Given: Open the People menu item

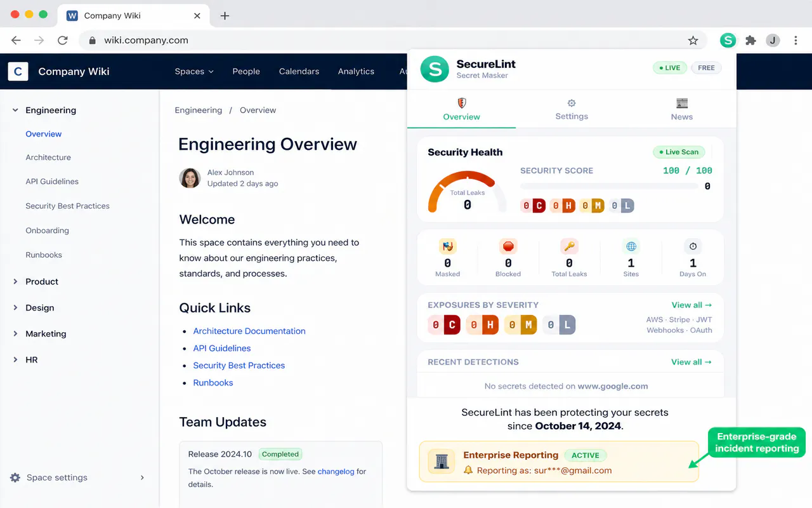Looking at the screenshot, I should point(246,71).
